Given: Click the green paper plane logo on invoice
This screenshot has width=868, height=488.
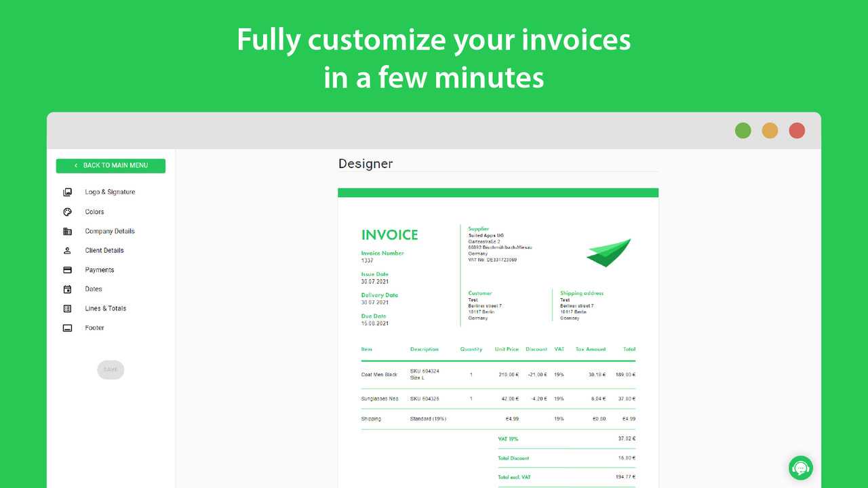Looking at the screenshot, I should 608,253.
